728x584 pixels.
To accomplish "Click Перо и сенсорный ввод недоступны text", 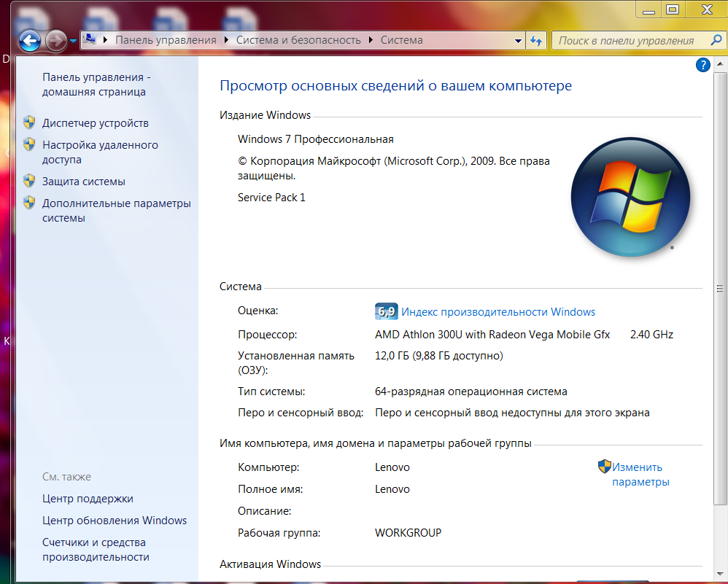I will [x=512, y=413].
